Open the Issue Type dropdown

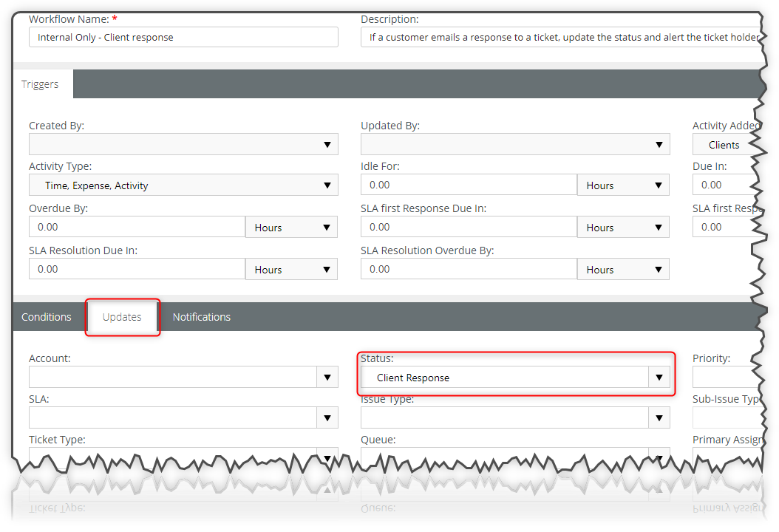click(659, 417)
